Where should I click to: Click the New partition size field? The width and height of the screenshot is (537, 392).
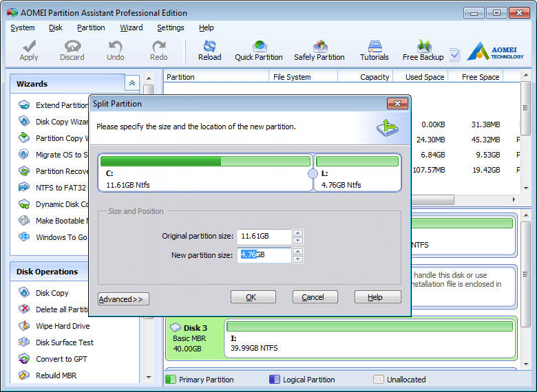[264, 255]
